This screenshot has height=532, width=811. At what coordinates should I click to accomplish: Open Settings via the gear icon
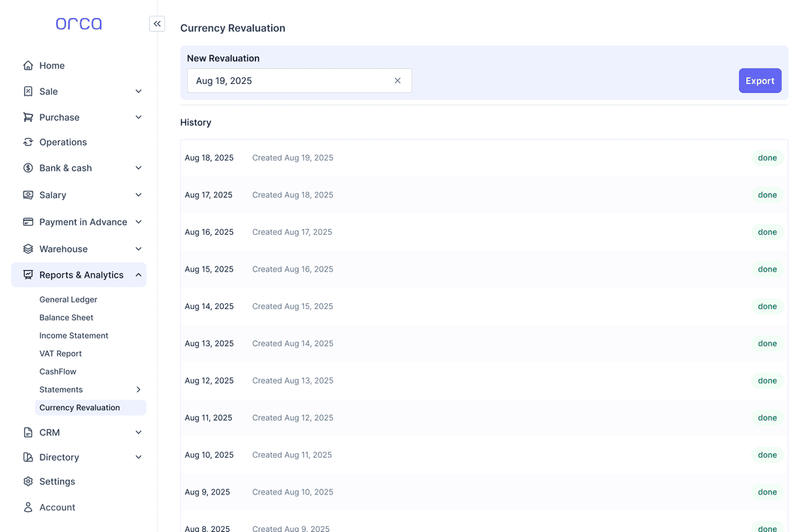click(x=28, y=481)
